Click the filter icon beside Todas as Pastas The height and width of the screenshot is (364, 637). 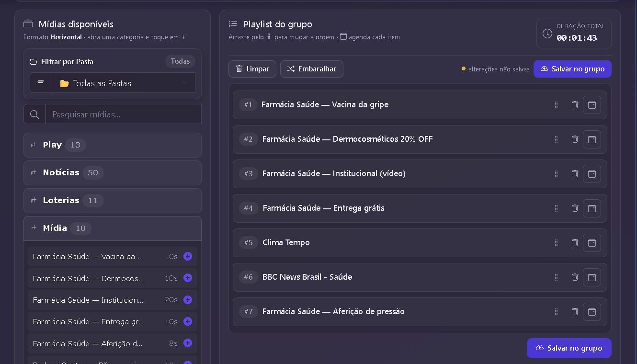tap(41, 83)
